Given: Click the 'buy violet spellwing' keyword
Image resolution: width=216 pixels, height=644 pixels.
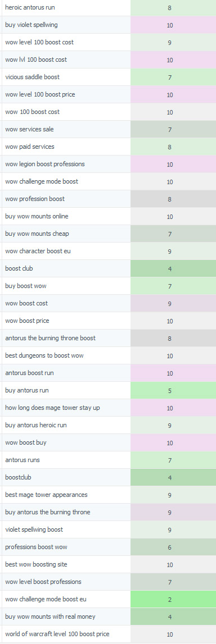Looking at the screenshot, I should 31,25.
